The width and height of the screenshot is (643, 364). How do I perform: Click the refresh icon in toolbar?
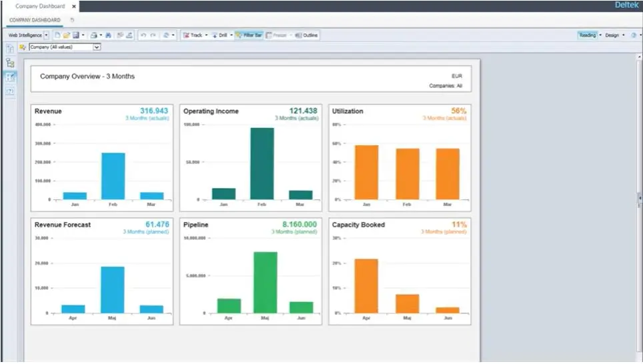(x=165, y=35)
